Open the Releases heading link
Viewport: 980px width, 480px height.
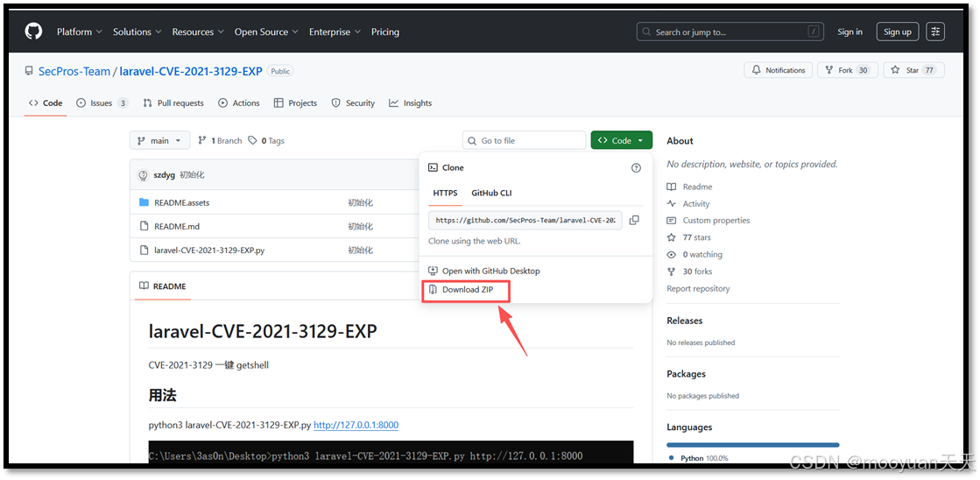tap(684, 321)
